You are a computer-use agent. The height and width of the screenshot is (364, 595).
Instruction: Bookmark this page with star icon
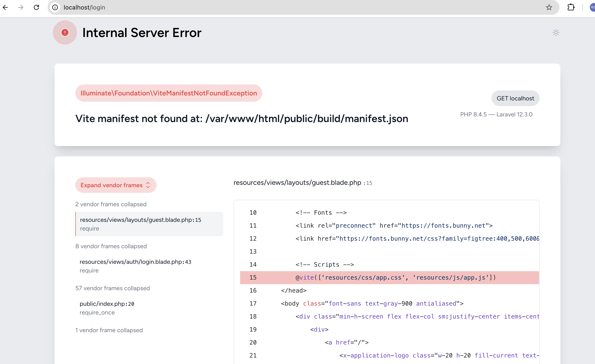549,7
